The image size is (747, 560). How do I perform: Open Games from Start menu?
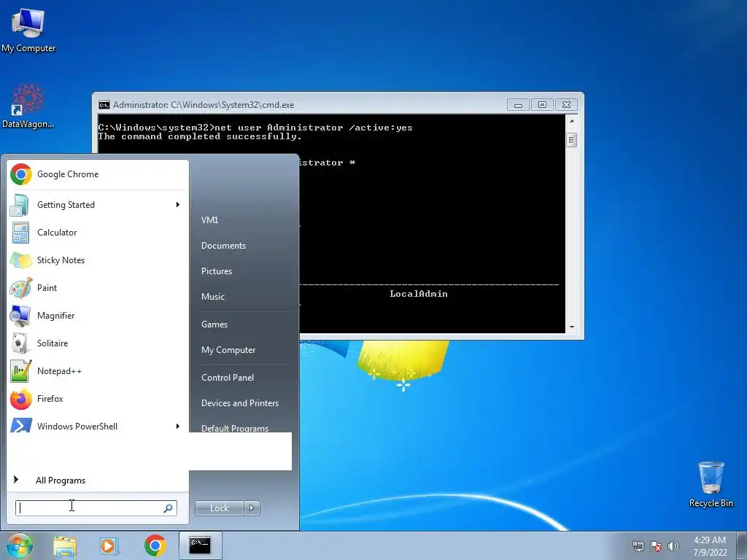coord(214,324)
